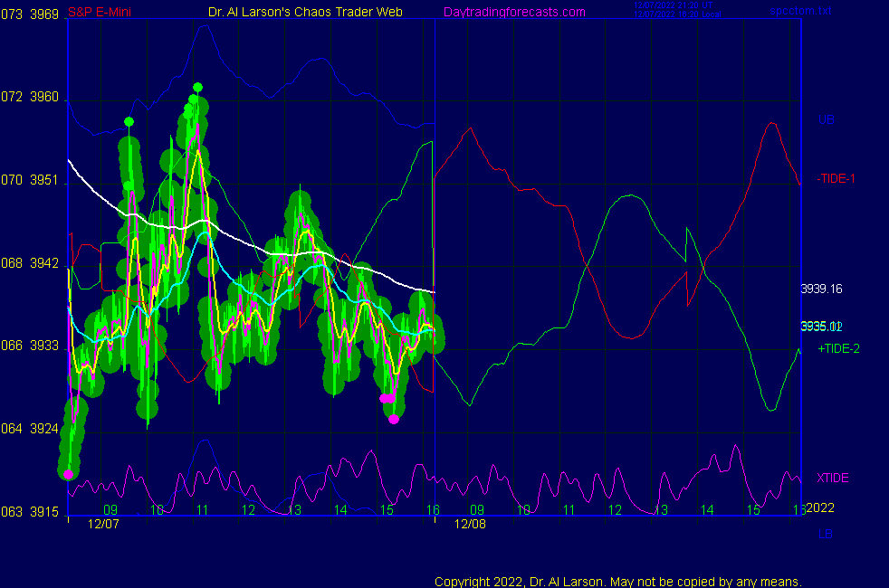Click the 'spcctom.txt' file name label
The height and width of the screenshot is (588, 889).
click(x=800, y=10)
